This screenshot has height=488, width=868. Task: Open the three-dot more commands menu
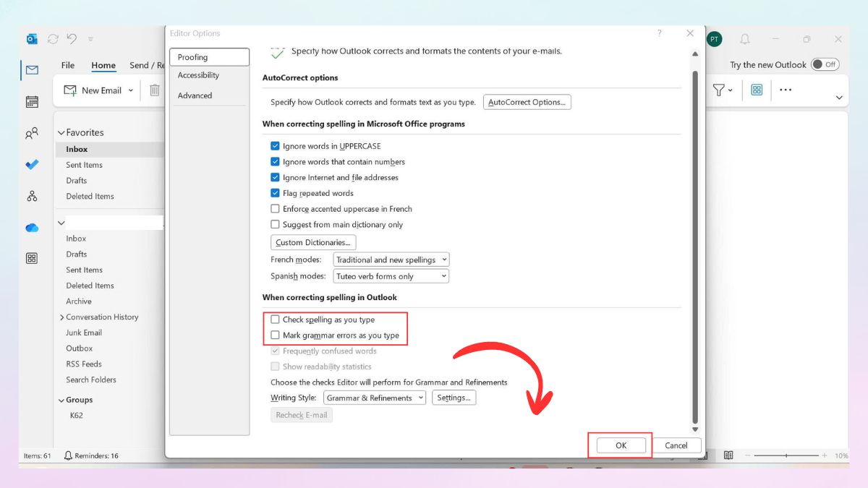point(786,90)
